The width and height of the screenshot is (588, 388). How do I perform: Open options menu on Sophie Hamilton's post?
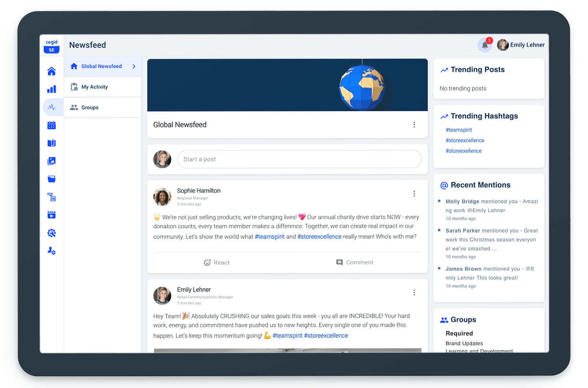[x=414, y=194]
